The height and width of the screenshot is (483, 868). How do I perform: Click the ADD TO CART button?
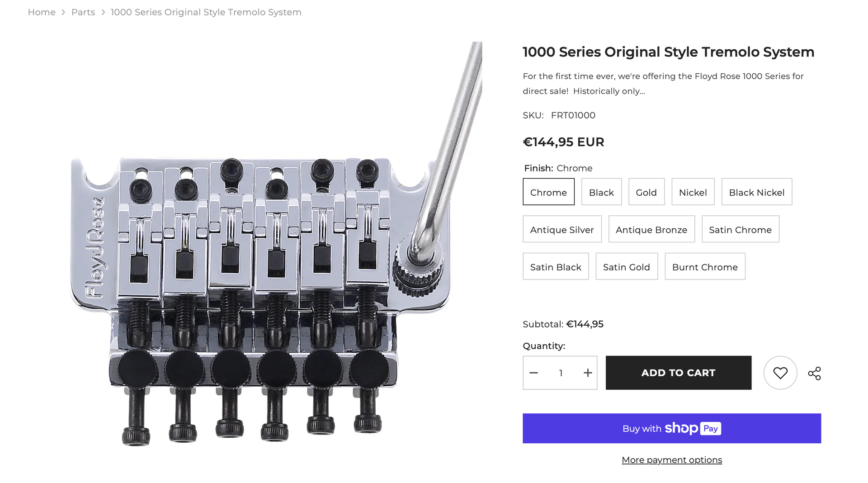(679, 373)
